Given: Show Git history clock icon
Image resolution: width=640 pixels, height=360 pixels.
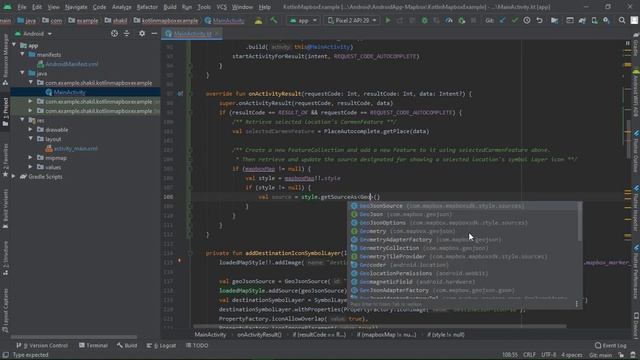Looking at the screenshot, I should 527,20.
